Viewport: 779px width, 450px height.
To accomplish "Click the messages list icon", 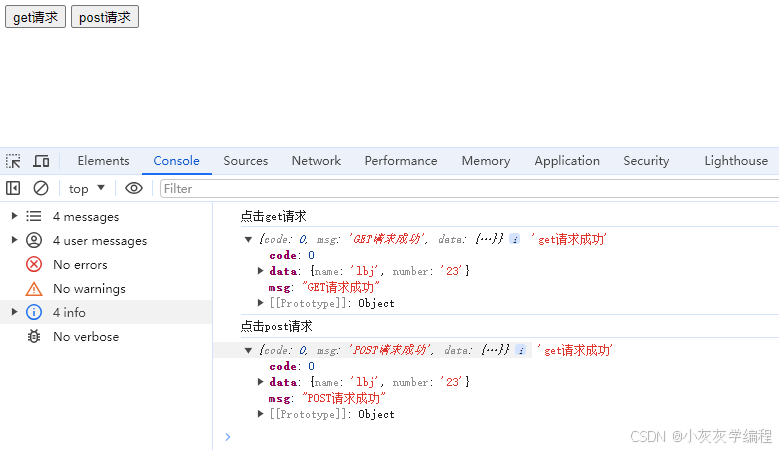I will (x=34, y=216).
